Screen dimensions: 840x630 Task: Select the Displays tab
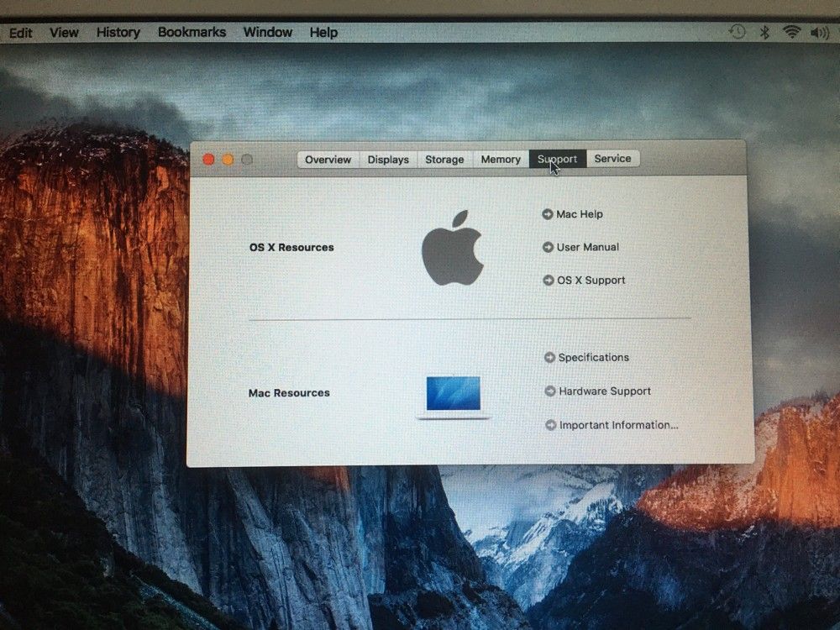pyautogui.click(x=388, y=160)
